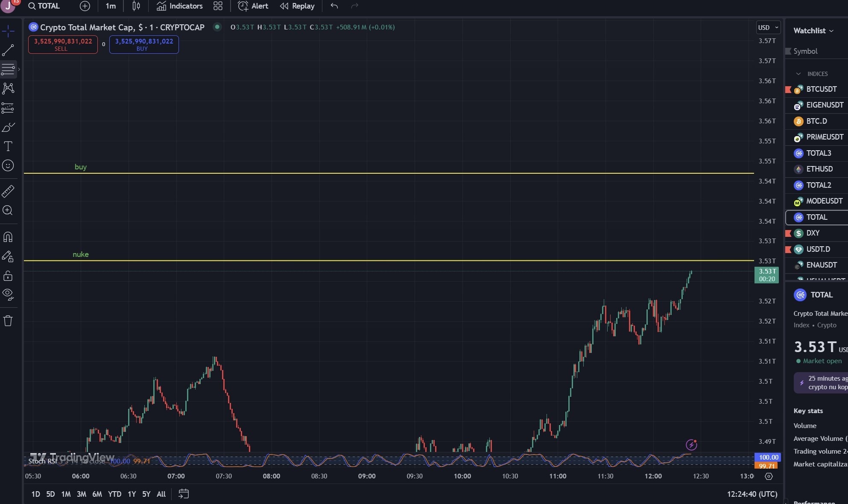Select DXY in the watchlist
Viewport: 848px width, 504px height.
(x=816, y=233)
